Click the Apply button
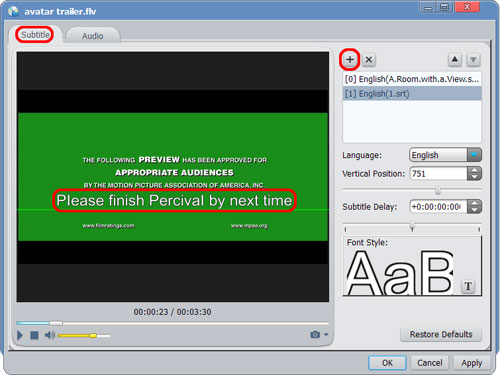The width and height of the screenshot is (500, 375). 472,363
